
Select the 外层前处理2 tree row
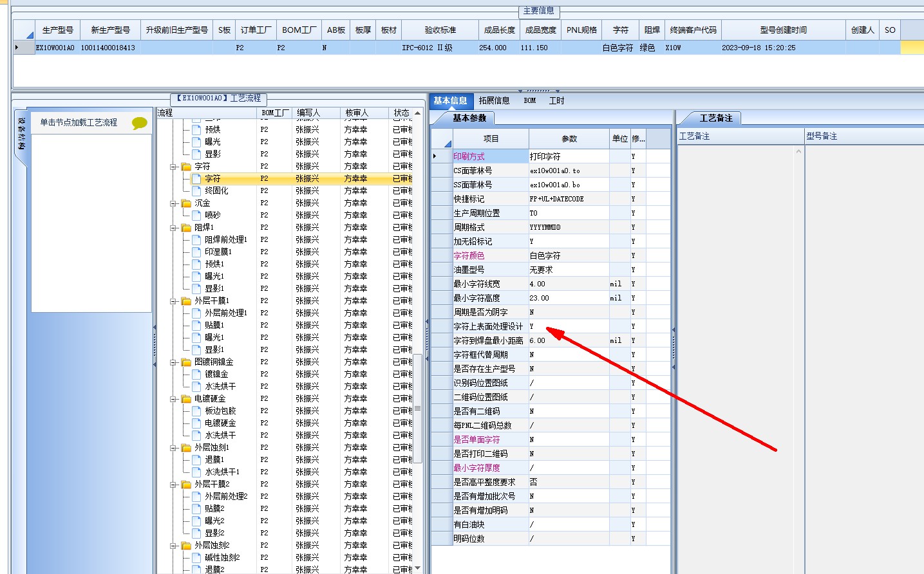[x=226, y=497]
